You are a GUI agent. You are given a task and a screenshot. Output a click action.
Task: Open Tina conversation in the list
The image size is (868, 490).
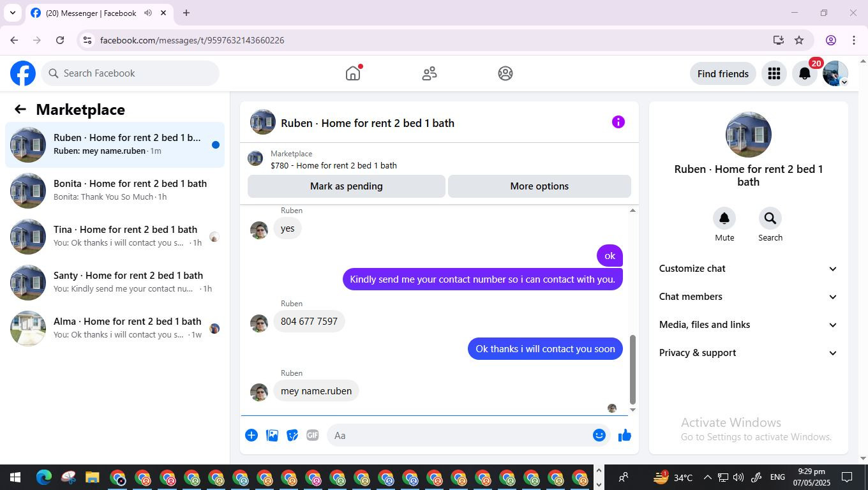115,237
